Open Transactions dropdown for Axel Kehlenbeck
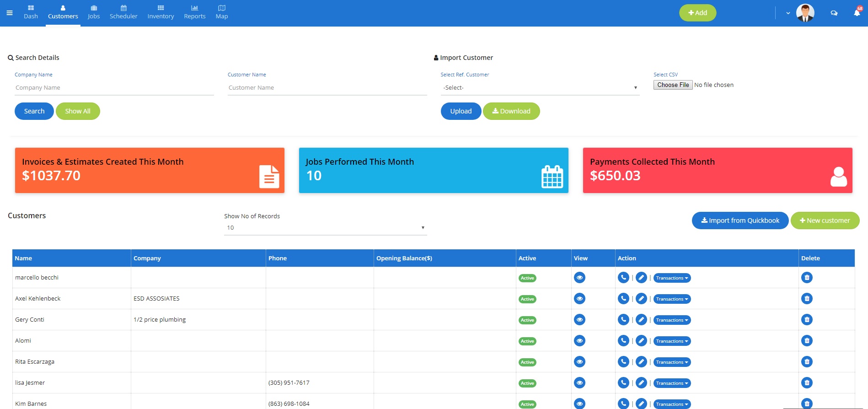 point(672,299)
